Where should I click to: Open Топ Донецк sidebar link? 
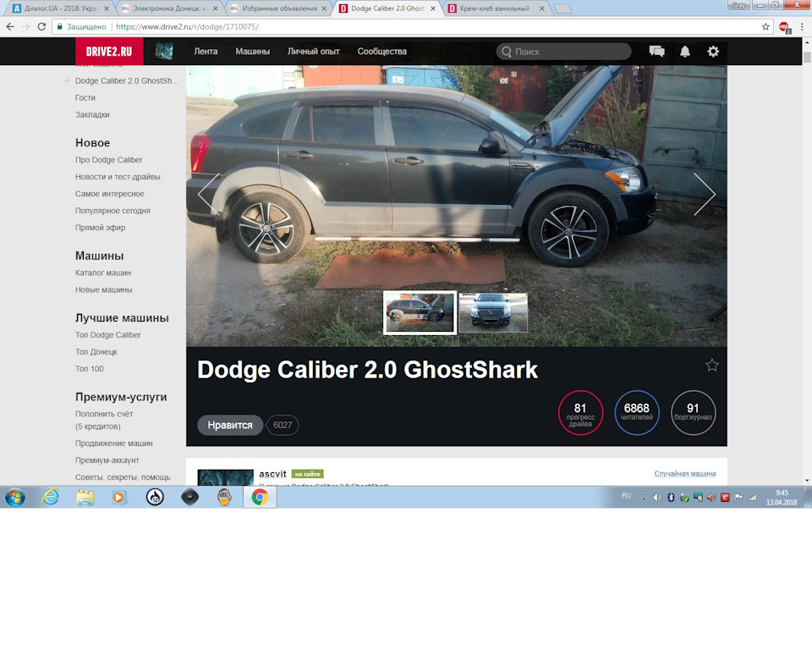click(96, 352)
